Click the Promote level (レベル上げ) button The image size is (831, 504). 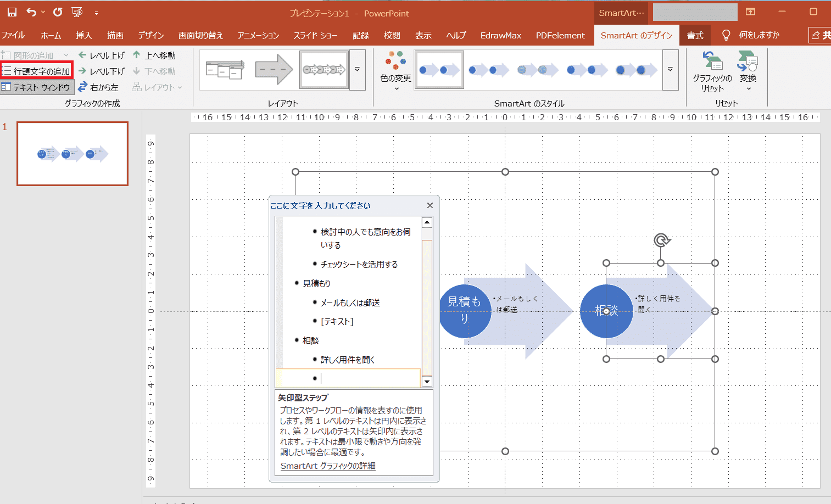102,55
